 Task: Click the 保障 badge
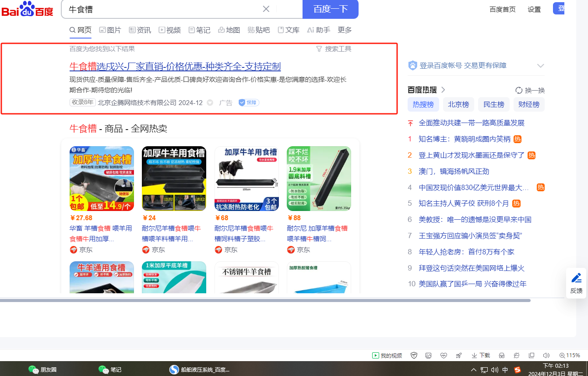coord(249,102)
